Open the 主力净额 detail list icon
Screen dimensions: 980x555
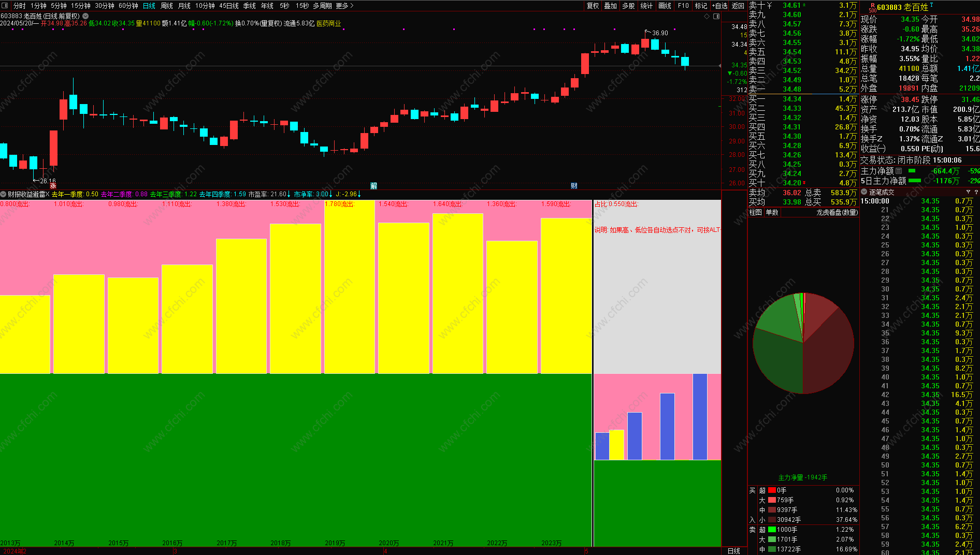pos(899,171)
